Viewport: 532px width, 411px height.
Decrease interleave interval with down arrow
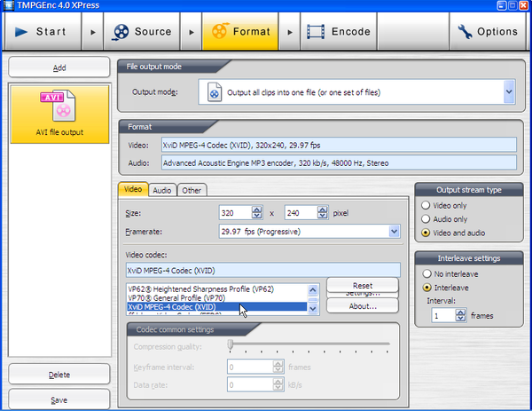[460, 319]
